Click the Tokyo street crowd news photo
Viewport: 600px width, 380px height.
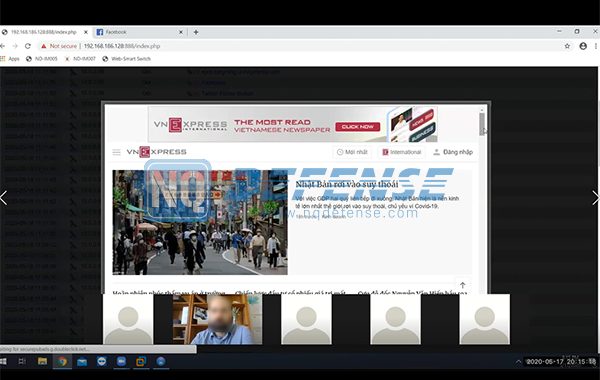[200, 222]
